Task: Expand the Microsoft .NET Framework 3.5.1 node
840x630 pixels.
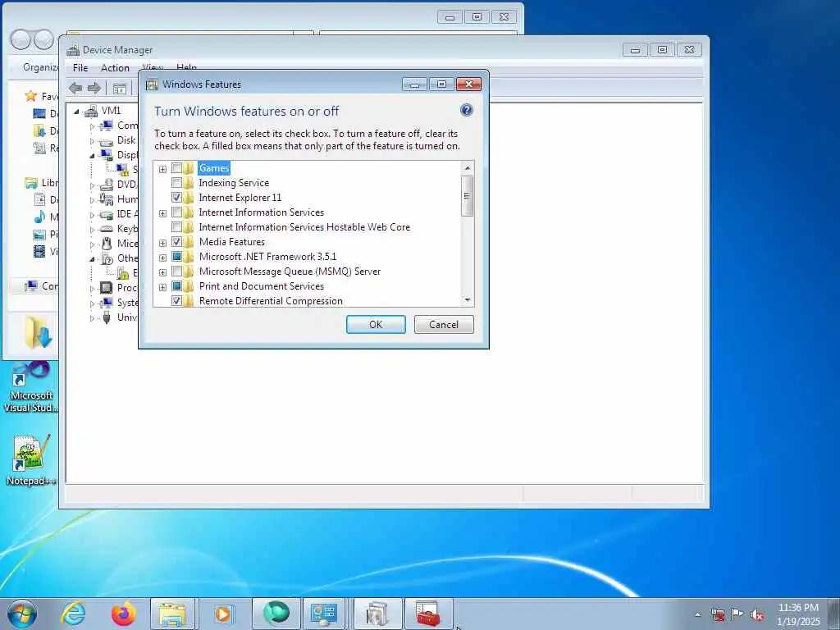Action: pyautogui.click(x=163, y=258)
